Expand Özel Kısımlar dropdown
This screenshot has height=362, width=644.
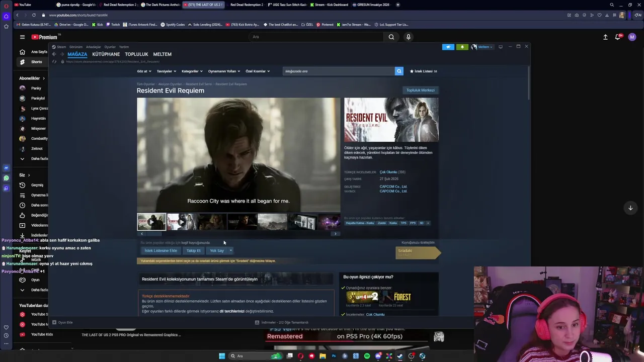[258, 71]
